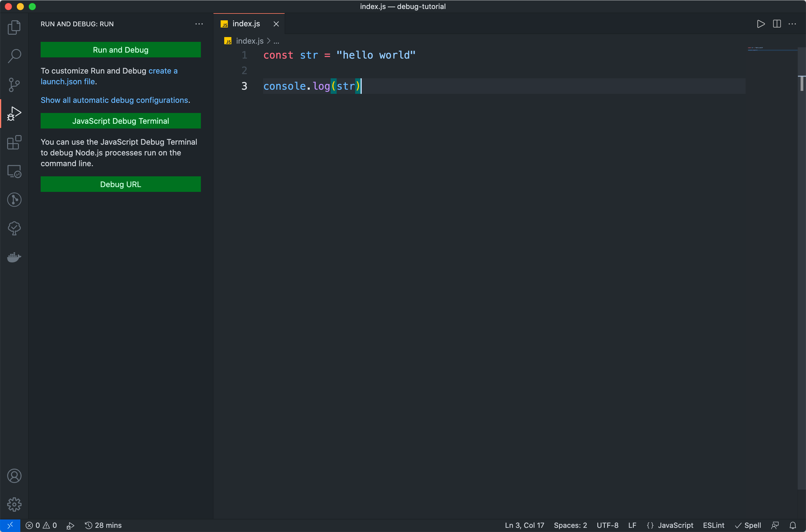This screenshot has height=532, width=806.
Task: Split the editor to the right
Action: coord(776,24)
